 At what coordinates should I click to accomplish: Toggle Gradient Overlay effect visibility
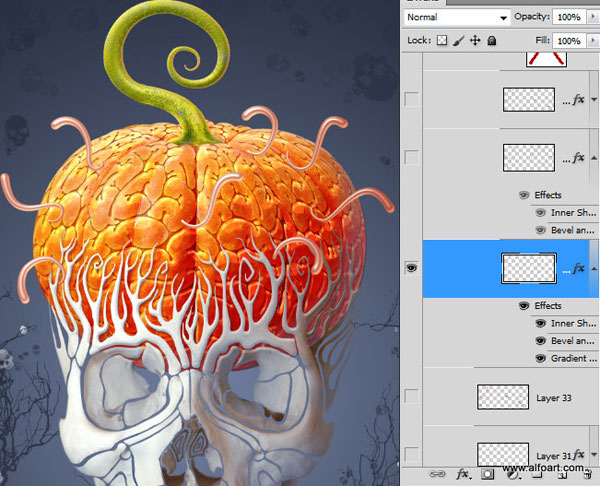tap(540, 358)
